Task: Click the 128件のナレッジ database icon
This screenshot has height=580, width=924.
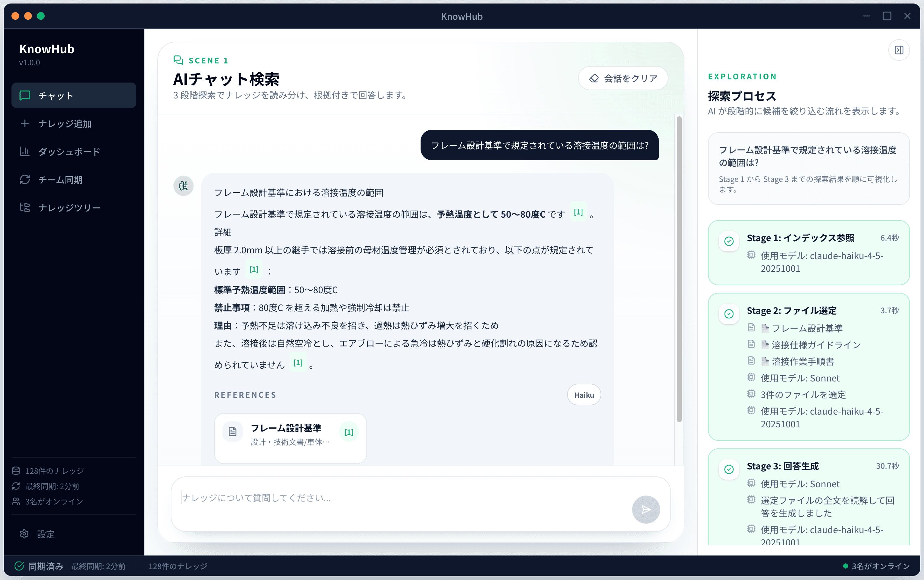Action: [x=16, y=470]
